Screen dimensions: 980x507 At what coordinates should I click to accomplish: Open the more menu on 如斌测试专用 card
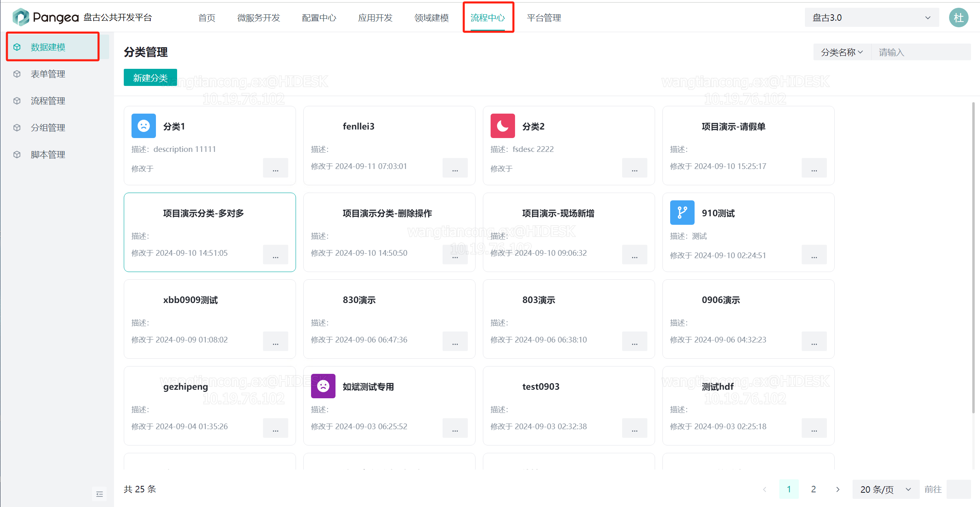pos(455,428)
